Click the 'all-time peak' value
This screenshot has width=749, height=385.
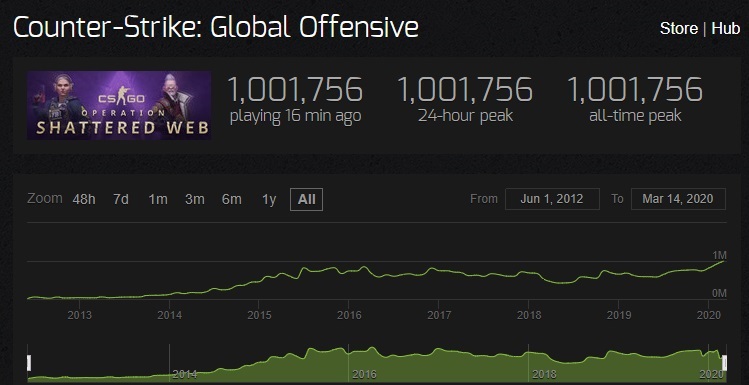635,89
